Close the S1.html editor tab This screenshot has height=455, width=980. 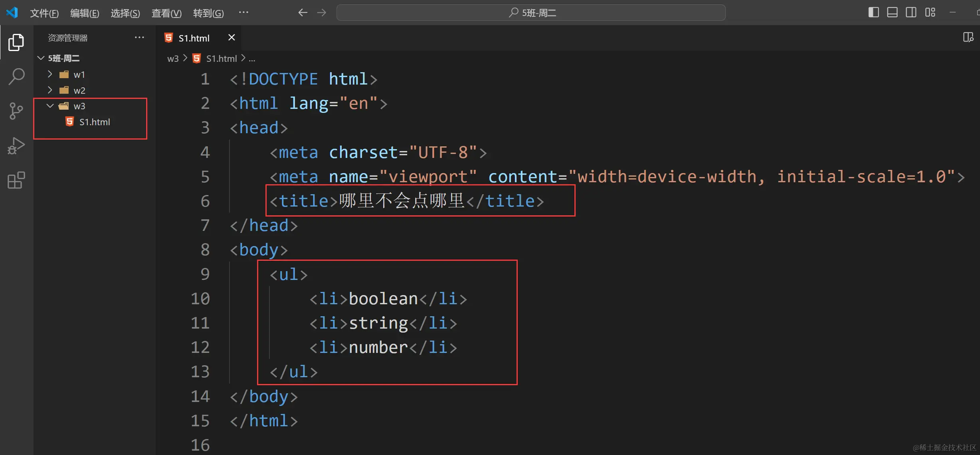click(232, 37)
